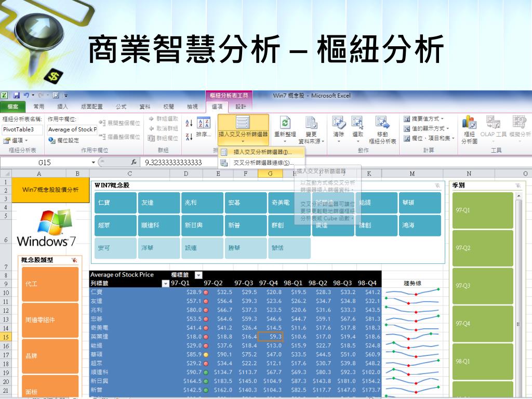Open the 排序 sort dialog icon
The height and width of the screenshot is (399, 532).
coord(204,123)
